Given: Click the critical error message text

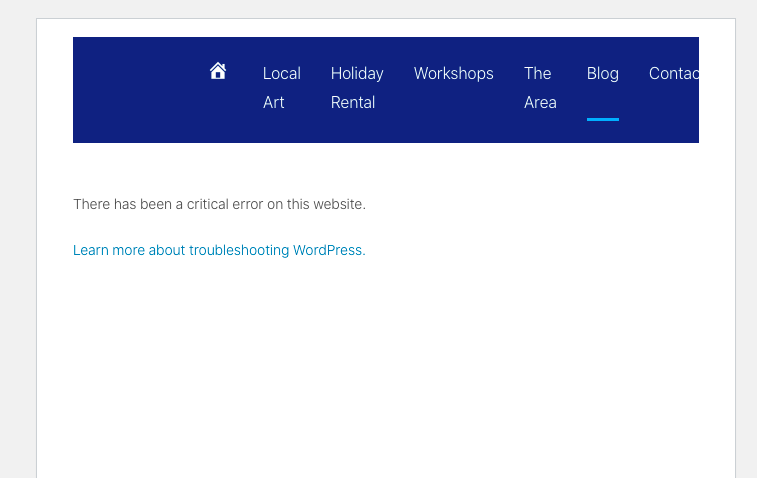Looking at the screenshot, I should (x=219, y=204).
